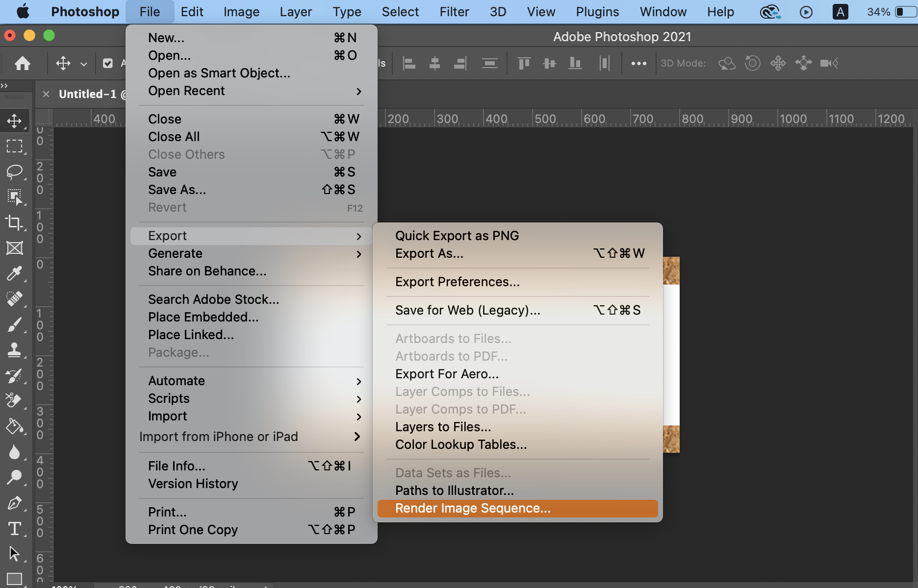
Task: Open the Photoshop Home screen
Action: (23, 63)
